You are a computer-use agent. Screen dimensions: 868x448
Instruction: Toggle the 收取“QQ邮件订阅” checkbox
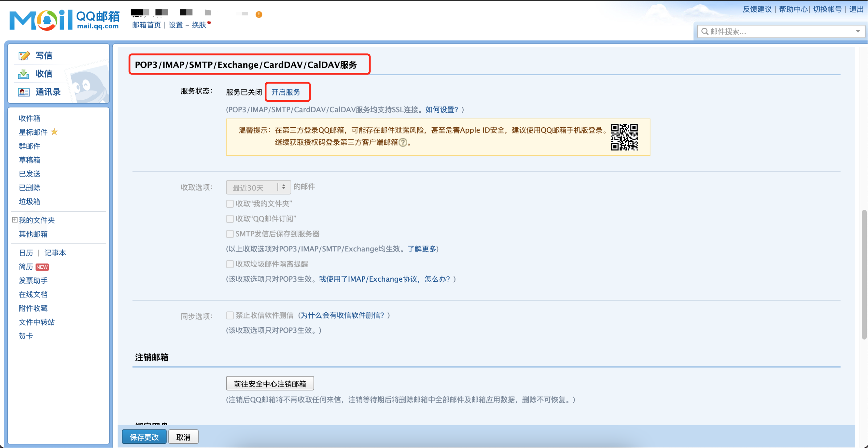pyautogui.click(x=230, y=219)
